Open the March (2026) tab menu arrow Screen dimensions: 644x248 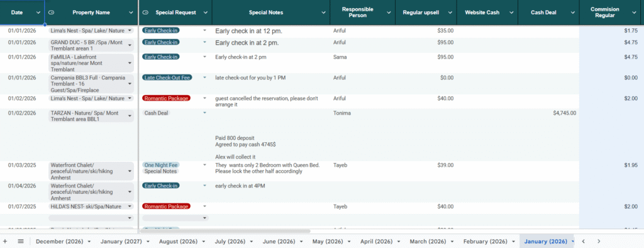click(x=452, y=242)
